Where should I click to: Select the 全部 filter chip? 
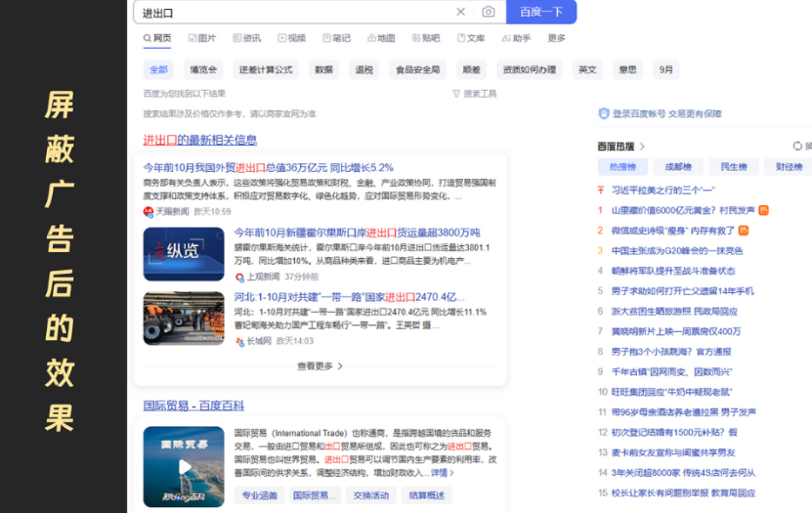tap(158, 69)
